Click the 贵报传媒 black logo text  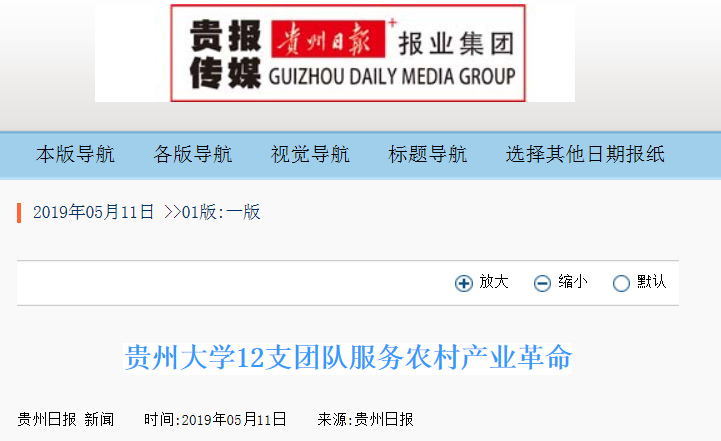pos(225,54)
